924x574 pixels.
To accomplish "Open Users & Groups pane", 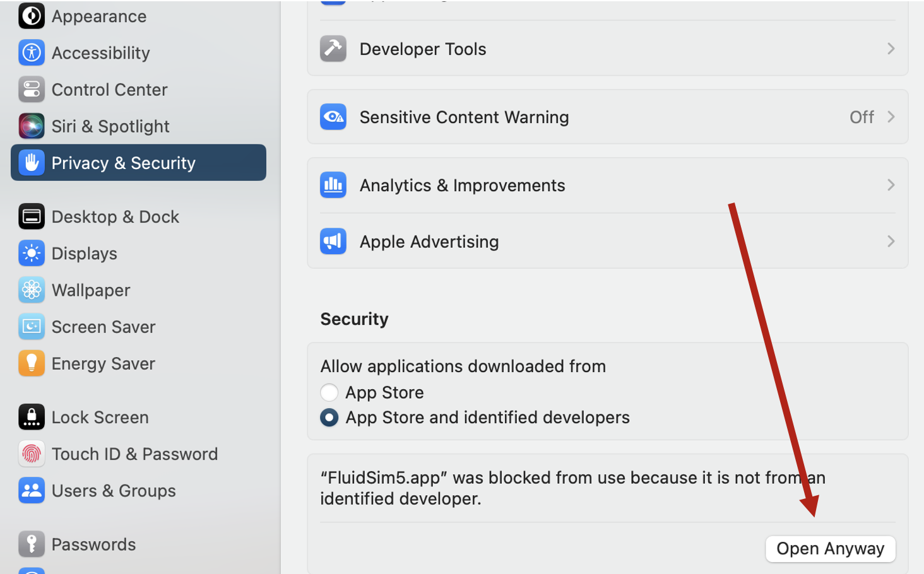I will tap(113, 491).
